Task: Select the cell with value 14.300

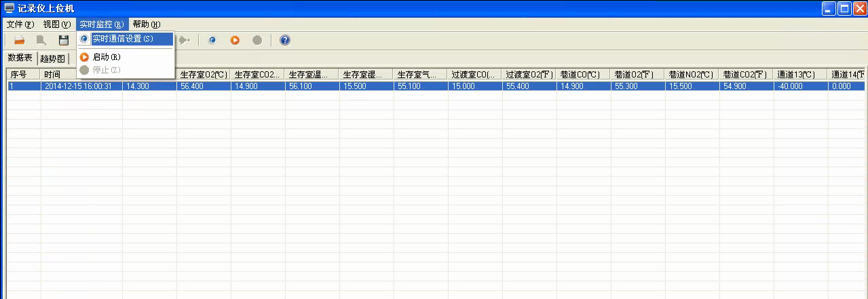Action: 149,86
